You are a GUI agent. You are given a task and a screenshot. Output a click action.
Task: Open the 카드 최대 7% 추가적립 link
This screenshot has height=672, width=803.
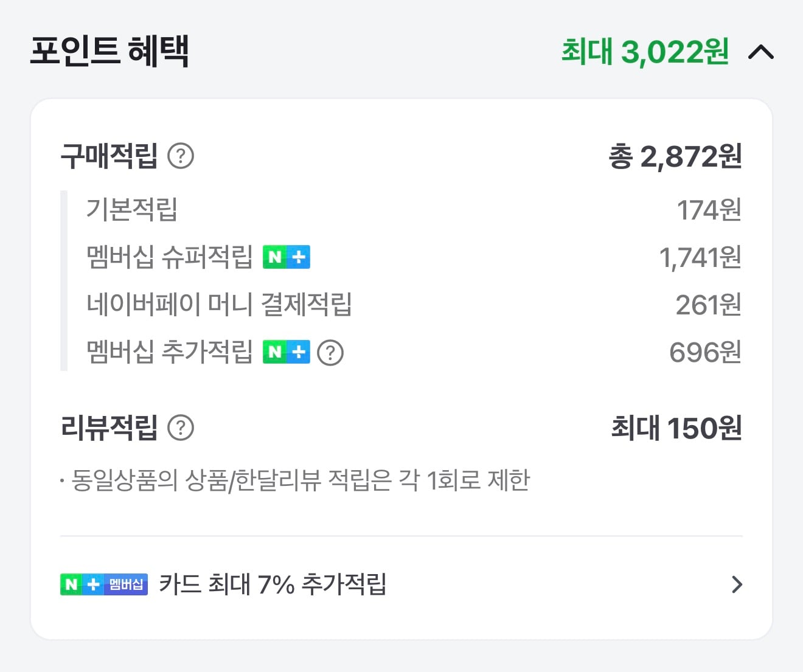(x=274, y=585)
